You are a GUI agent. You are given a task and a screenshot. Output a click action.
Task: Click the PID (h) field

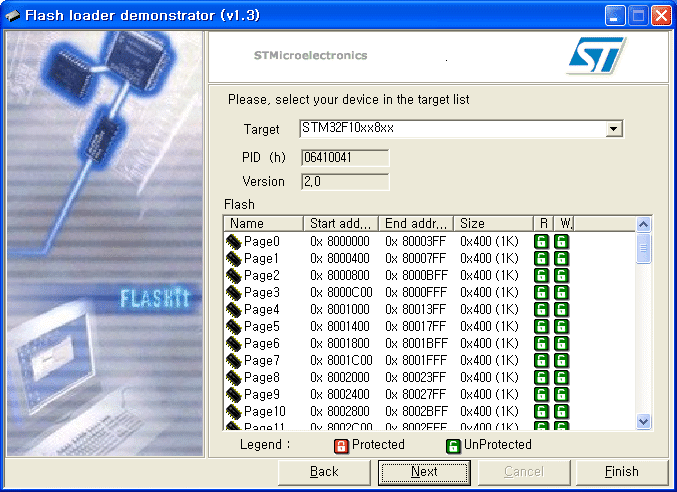pos(345,158)
